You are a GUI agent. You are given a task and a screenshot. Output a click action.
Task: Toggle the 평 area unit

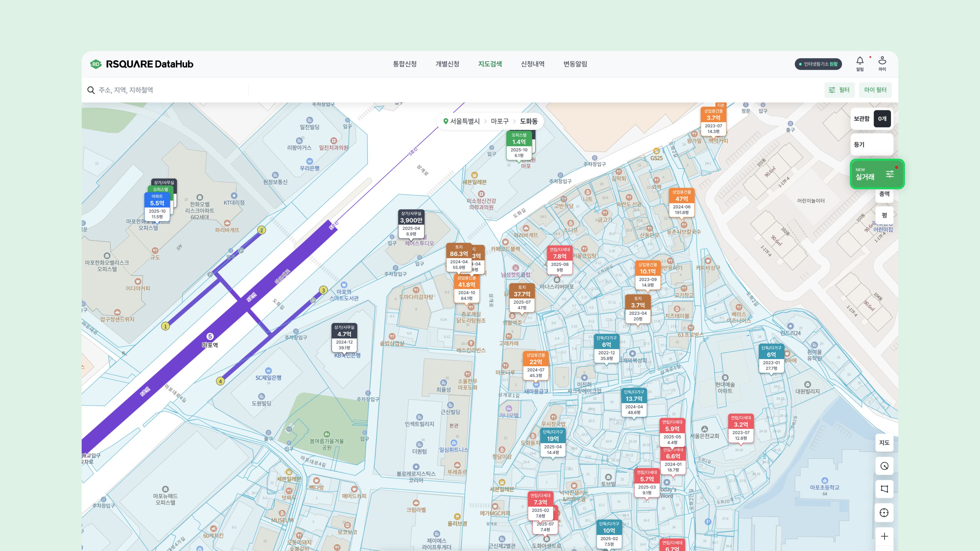tap(884, 215)
